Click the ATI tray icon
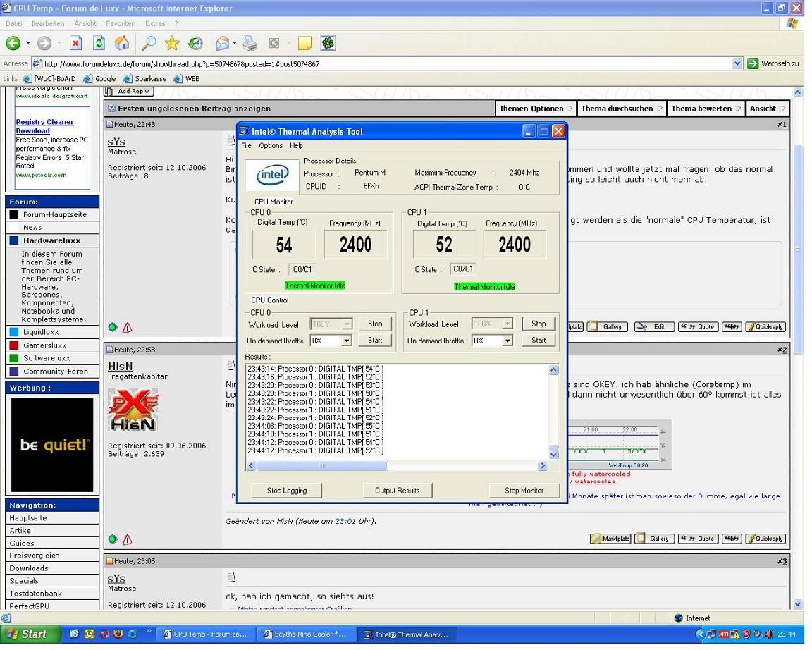The height and width of the screenshot is (650, 812). point(723,634)
